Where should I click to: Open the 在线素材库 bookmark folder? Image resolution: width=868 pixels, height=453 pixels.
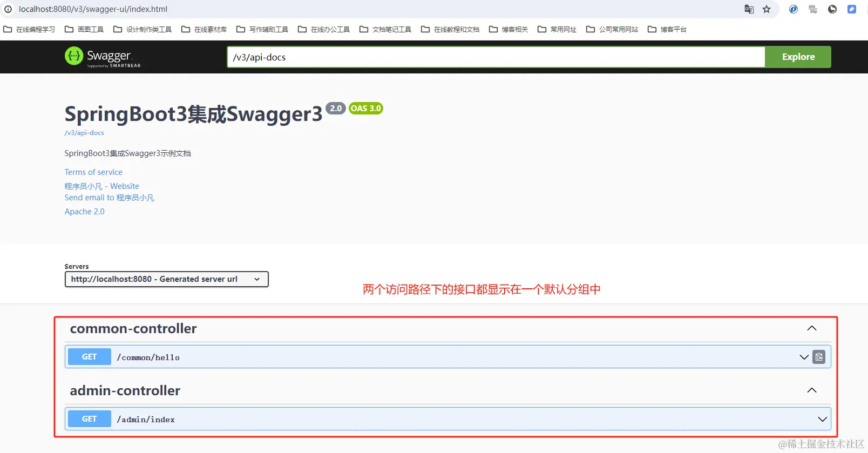[204, 29]
